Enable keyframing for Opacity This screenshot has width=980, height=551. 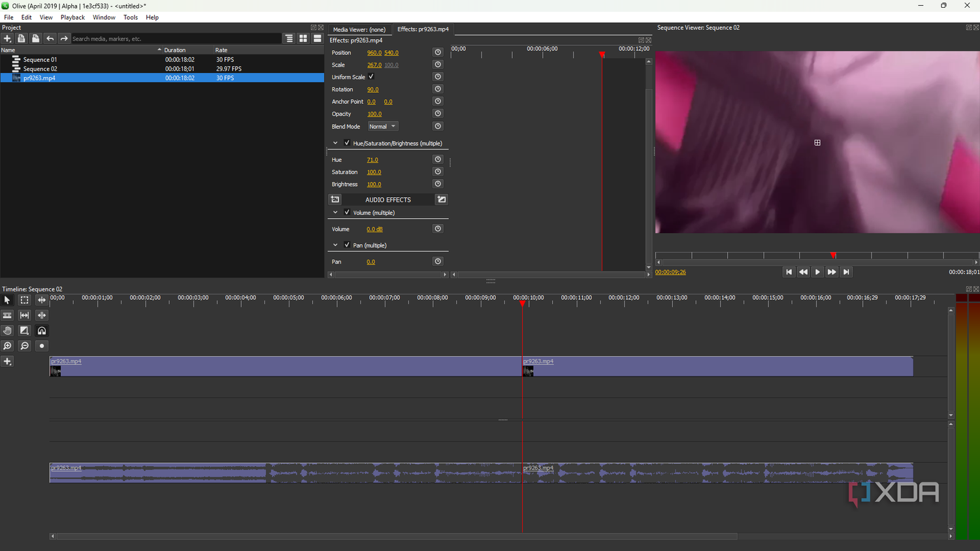point(438,114)
